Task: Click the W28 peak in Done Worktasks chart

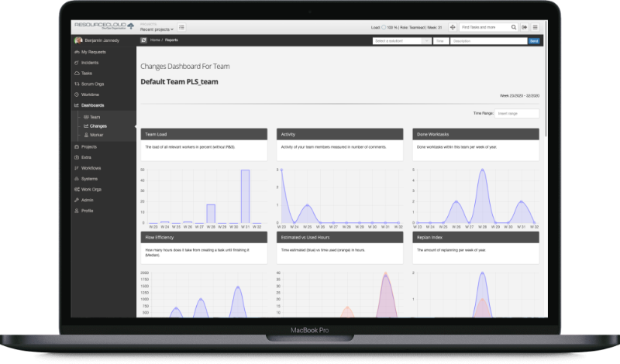Action: click(x=482, y=170)
